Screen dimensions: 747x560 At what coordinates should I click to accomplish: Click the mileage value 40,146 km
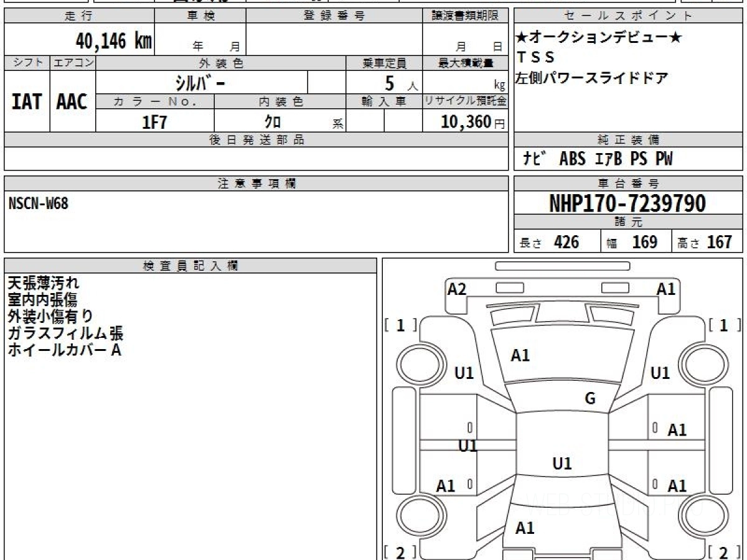[x=114, y=42]
